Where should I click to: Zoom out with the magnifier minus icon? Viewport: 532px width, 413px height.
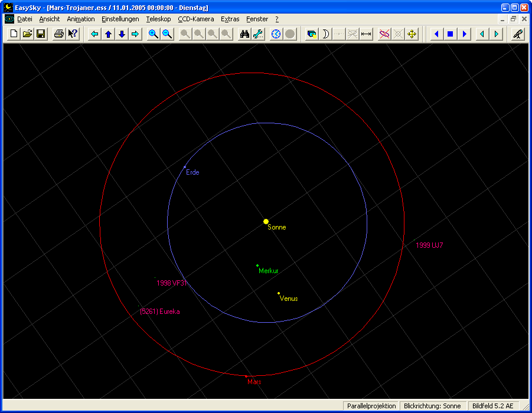[x=167, y=34]
